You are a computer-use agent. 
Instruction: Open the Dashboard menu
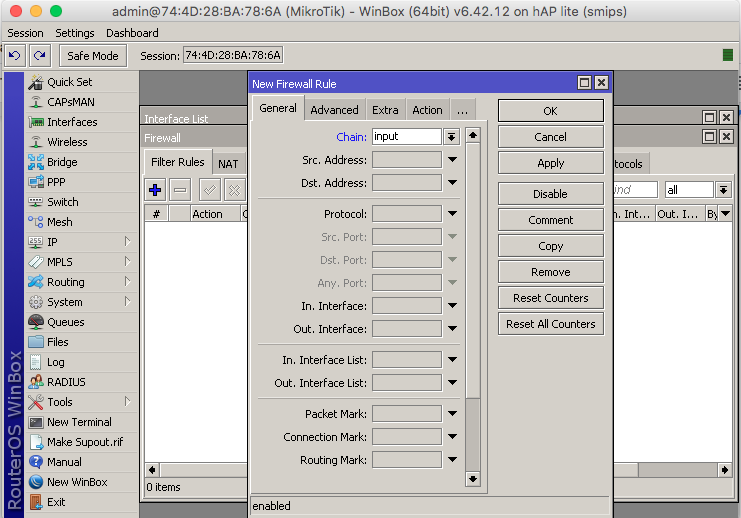click(132, 33)
